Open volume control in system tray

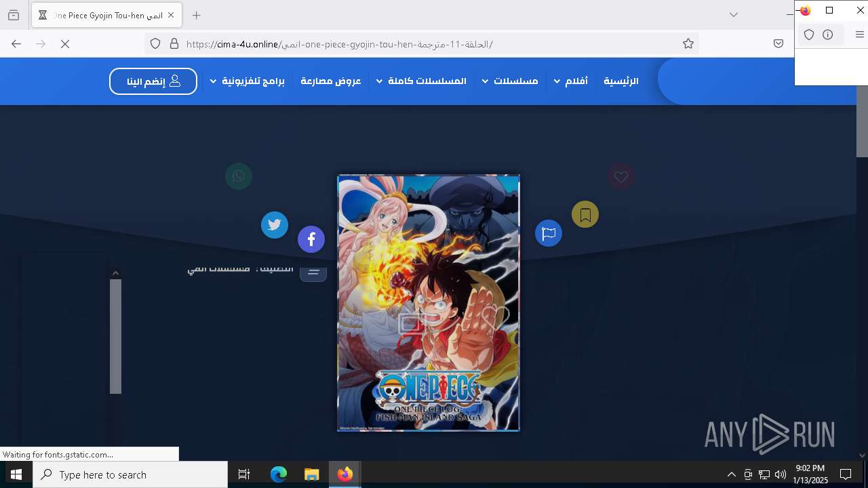(x=781, y=474)
